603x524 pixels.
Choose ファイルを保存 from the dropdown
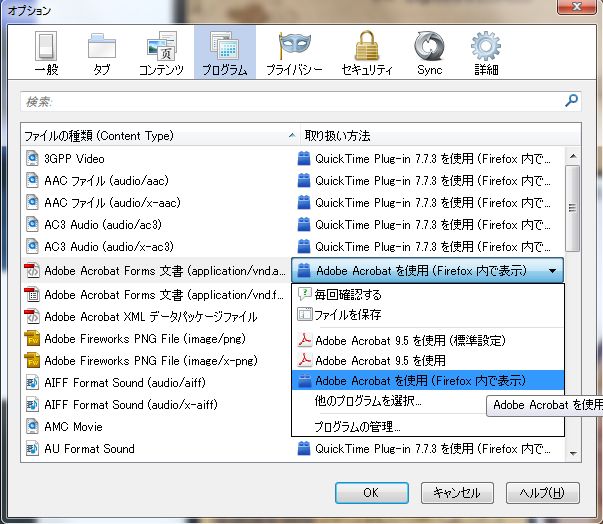428,315
